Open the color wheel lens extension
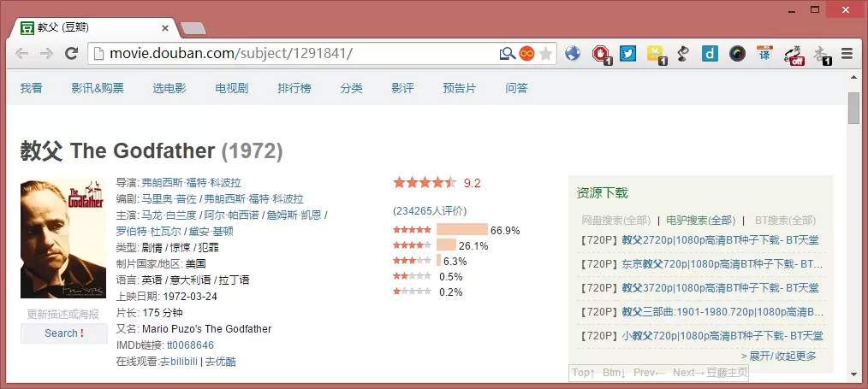This screenshot has width=868, height=389. point(737,54)
